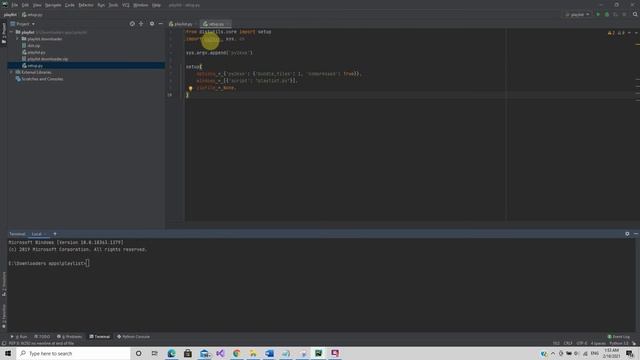The height and width of the screenshot is (360, 640).
Task: Open terminal panel settings gear
Action: 627,234
